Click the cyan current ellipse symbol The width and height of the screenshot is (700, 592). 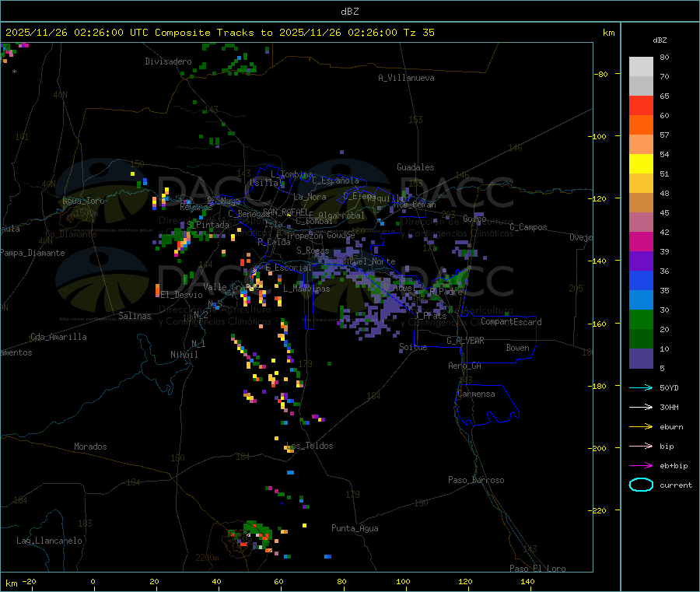point(641,485)
